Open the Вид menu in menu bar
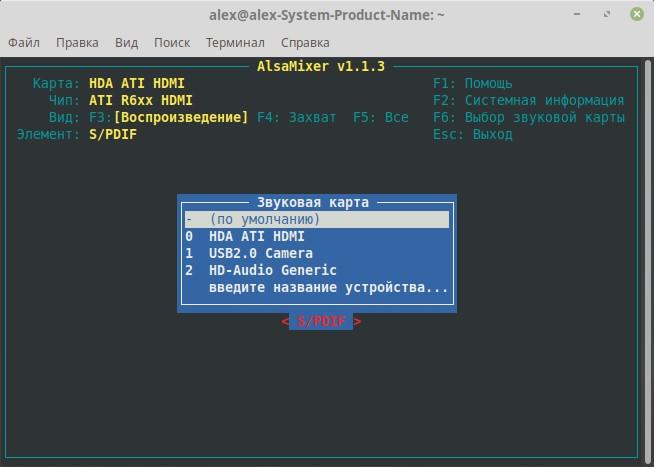The width and height of the screenshot is (654, 467). pos(126,43)
